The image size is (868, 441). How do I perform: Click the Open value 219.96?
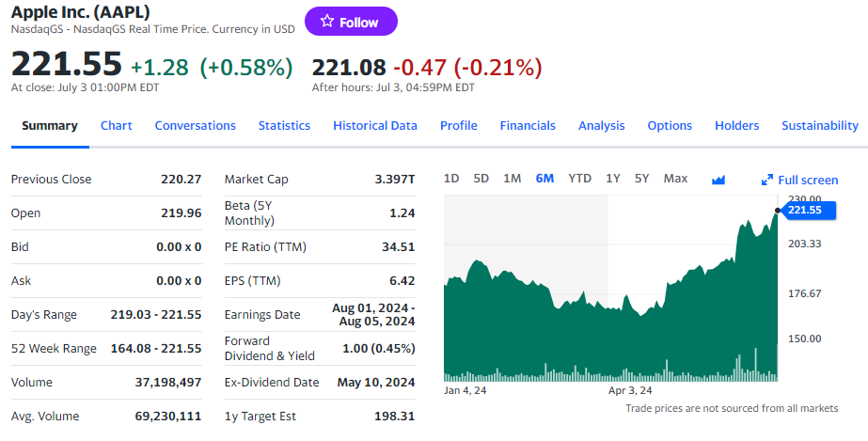181,213
